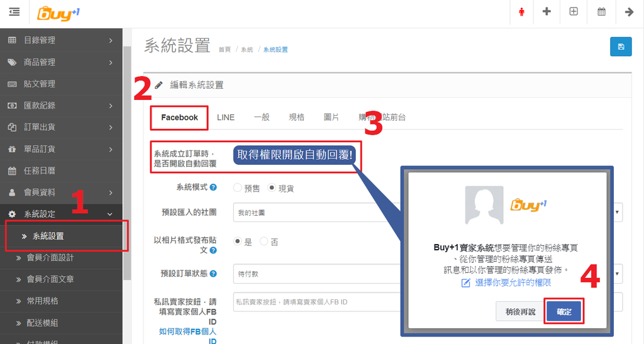
Task: Select 常用規格 submenu item
Action: tap(61, 301)
